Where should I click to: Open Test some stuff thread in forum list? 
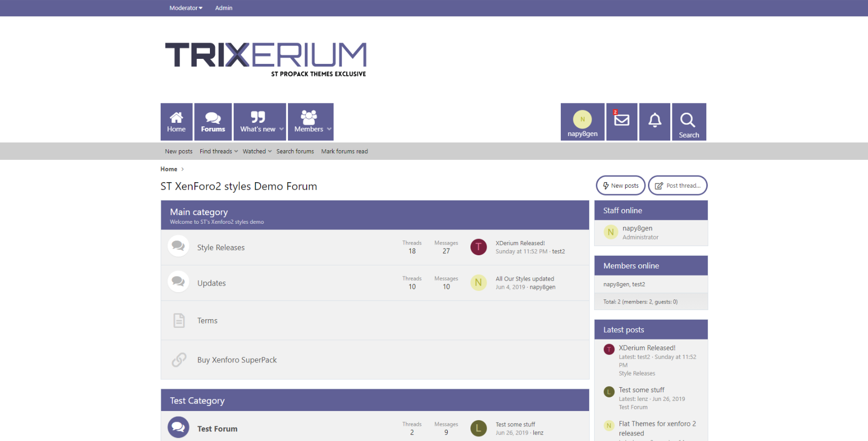(x=515, y=424)
